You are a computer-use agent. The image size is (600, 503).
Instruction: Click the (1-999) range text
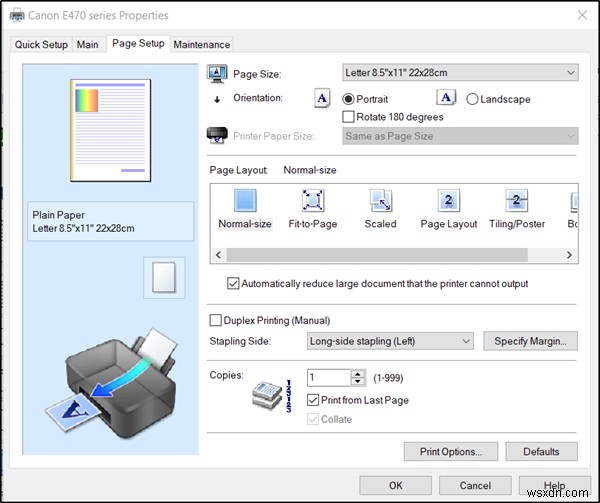(x=388, y=378)
